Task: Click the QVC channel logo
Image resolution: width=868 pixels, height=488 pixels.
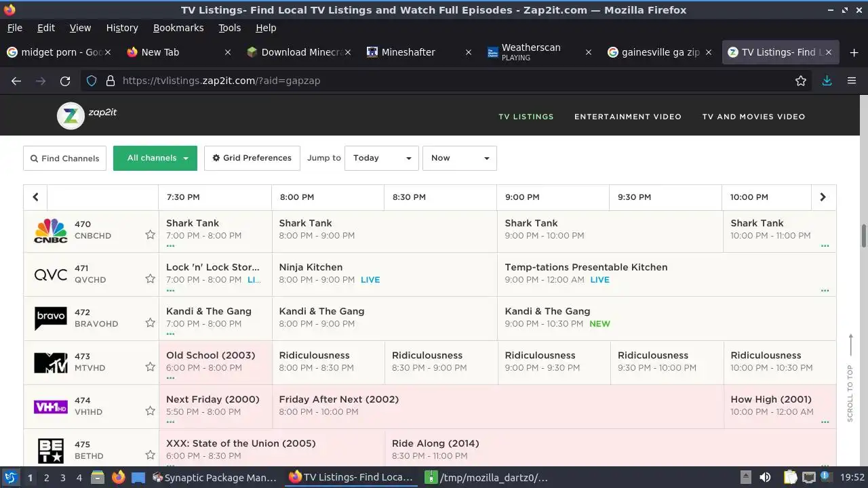Action: [x=51, y=274]
